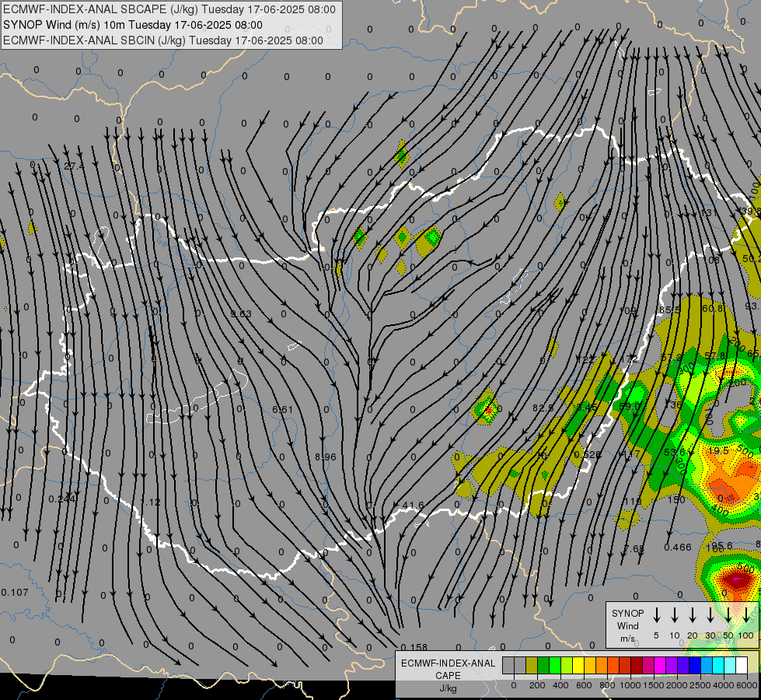Pick the deep blue 2500 J/kg swatch
This screenshot has height=700, width=761.
(694, 665)
